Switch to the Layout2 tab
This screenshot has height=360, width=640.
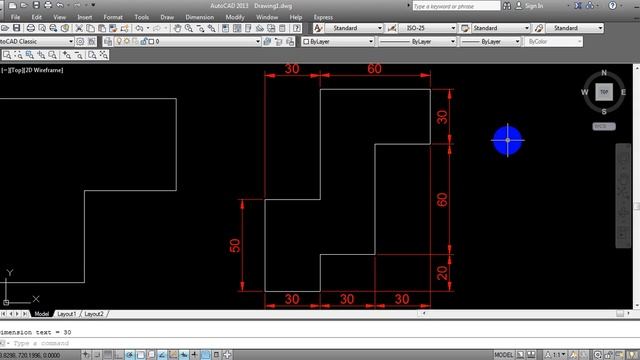pyautogui.click(x=94, y=314)
